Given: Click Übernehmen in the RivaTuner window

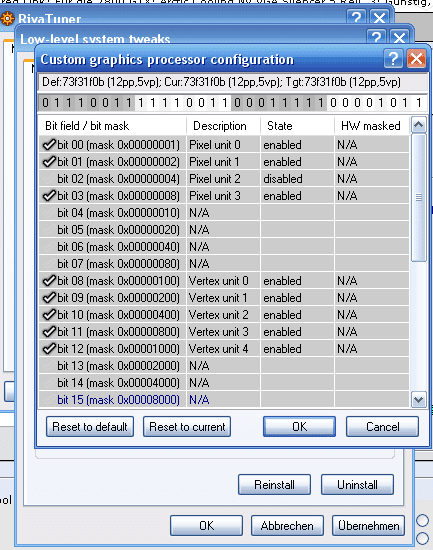Looking at the screenshot, I should pyautogui.click(x=368, y=525).
